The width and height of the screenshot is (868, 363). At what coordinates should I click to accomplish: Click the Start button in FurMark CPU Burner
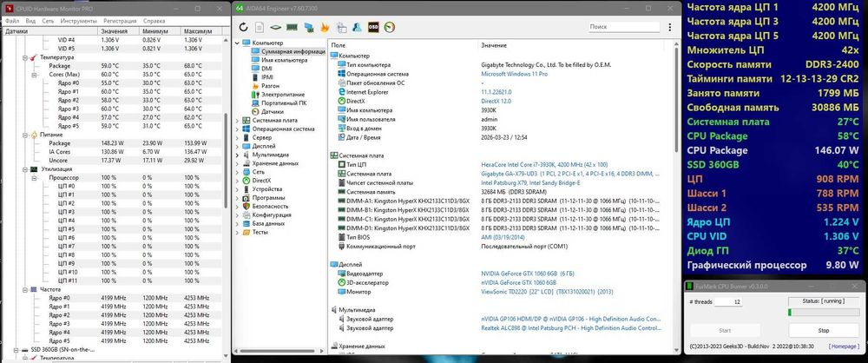725,330
